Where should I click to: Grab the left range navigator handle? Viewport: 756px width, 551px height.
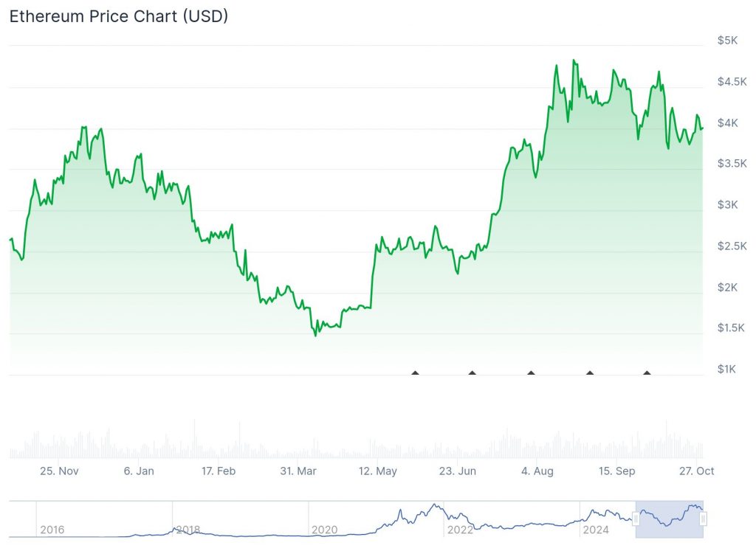point(636,519)
